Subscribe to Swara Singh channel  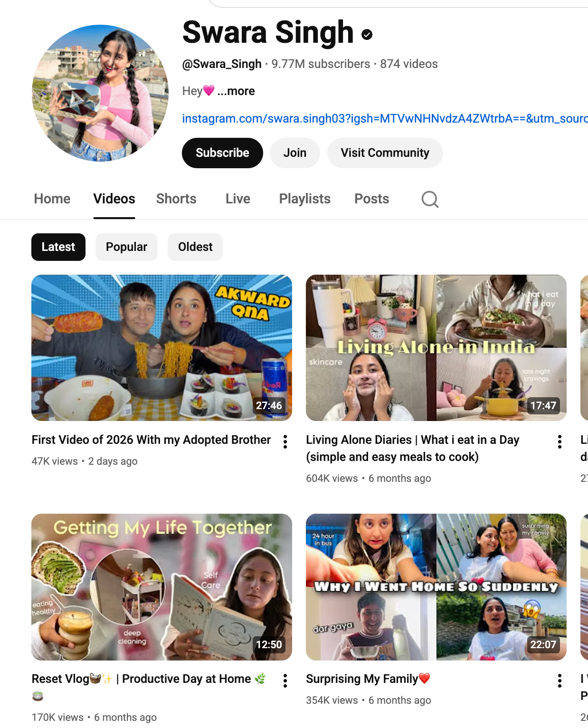[x=222, y=153]
